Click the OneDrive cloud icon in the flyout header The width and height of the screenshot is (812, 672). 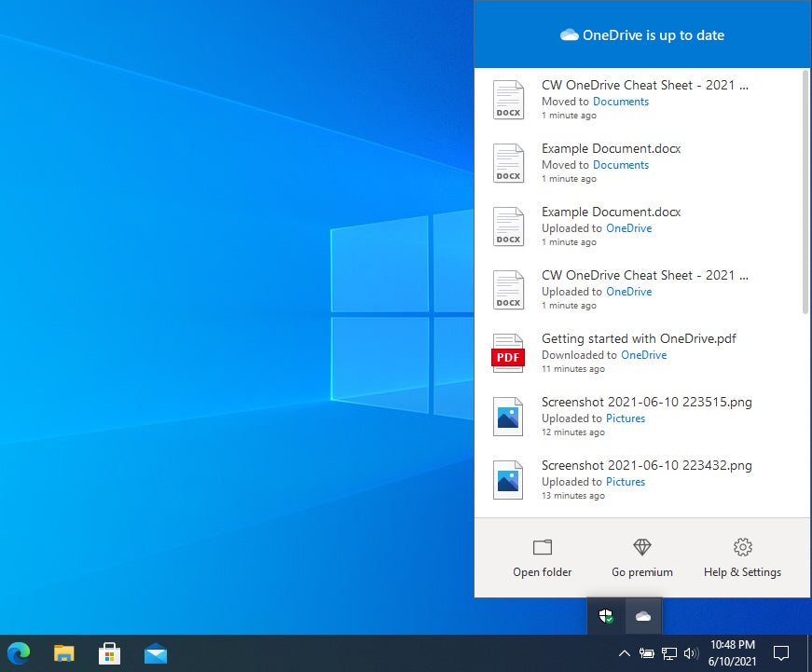click(x=569, y=34)
